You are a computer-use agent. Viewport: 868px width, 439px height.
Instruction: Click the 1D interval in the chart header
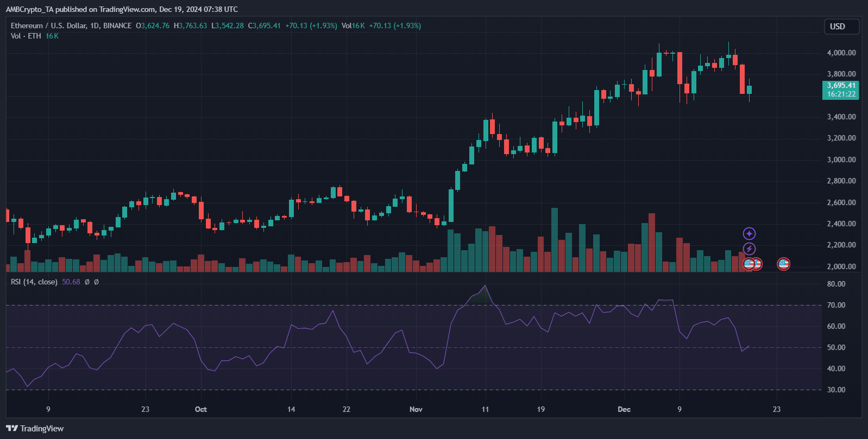tap(94, 26)
